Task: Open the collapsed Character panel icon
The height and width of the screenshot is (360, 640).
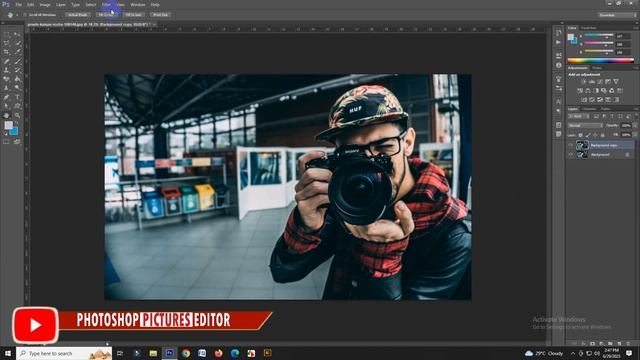Action: [558, 101]
